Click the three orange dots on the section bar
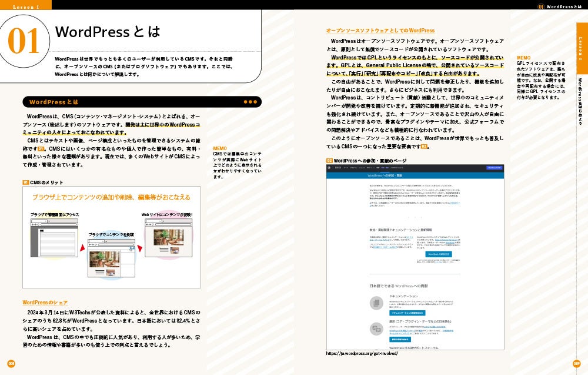 point(250,102)
